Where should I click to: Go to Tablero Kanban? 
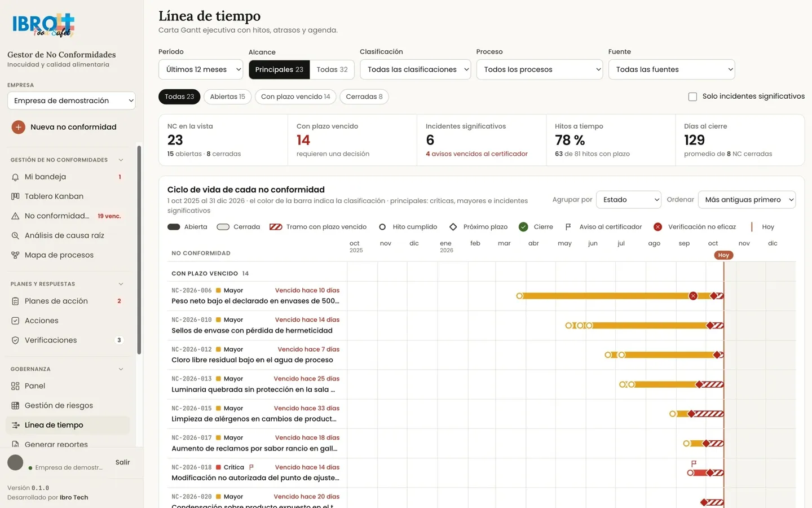tap(68, 196)
